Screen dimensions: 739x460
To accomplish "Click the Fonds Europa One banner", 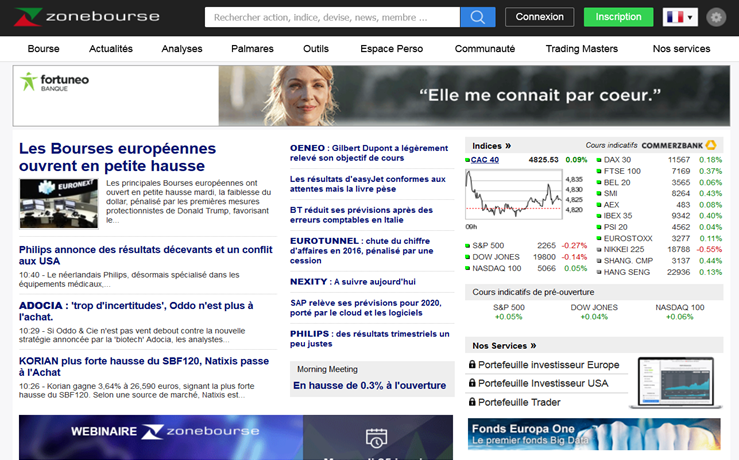I will coord(594,435).
